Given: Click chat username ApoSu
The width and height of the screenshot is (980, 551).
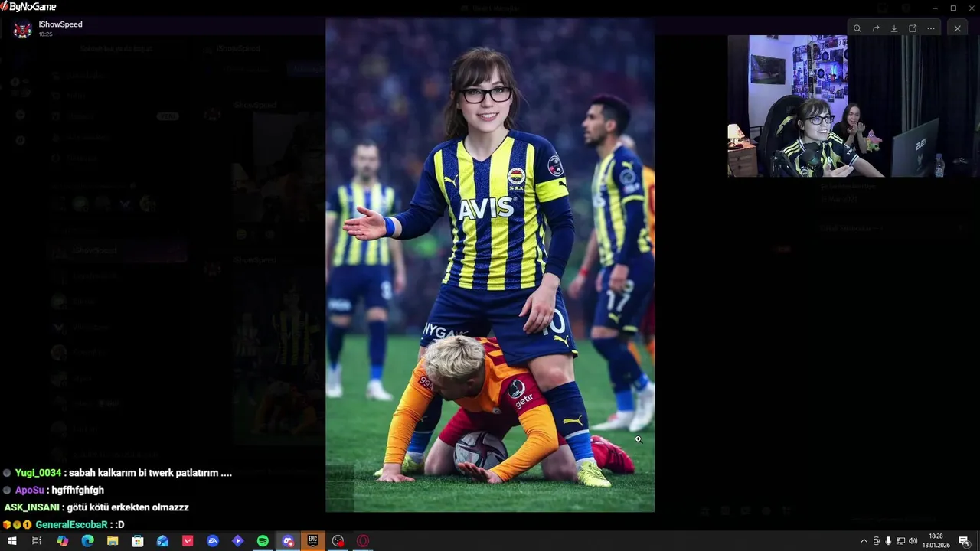Looking at the screenshot, I should coord(30,490).
